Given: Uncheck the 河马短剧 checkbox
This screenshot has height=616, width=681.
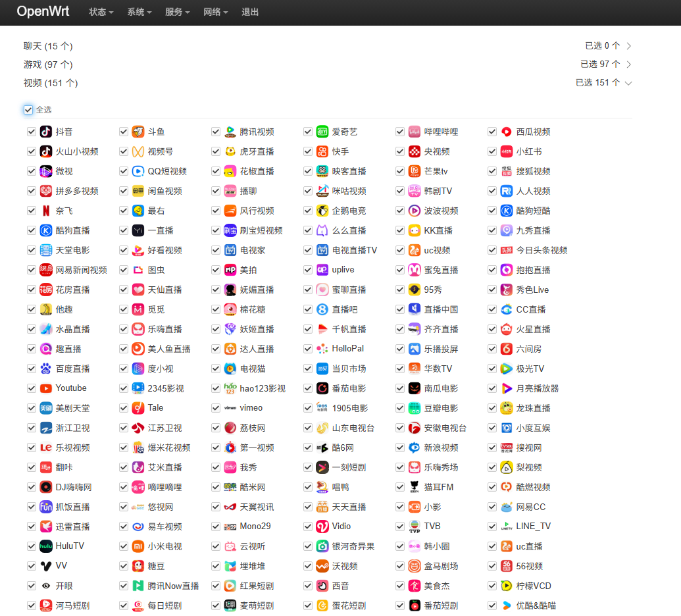Looking at the screenshot, I should coord(32,605).
